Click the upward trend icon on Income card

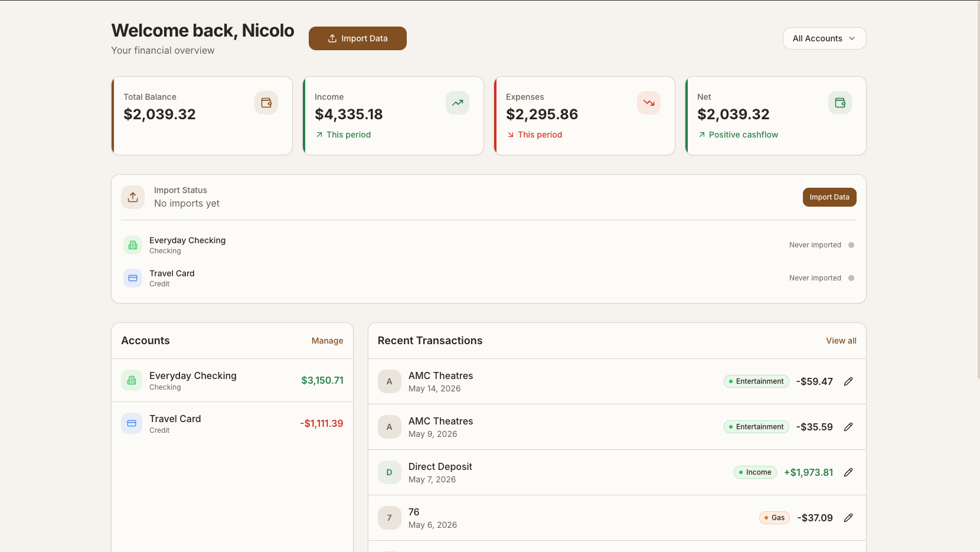click(458, 103)
